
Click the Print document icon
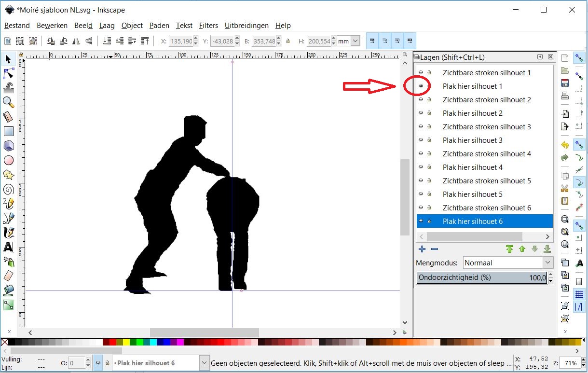565,96
